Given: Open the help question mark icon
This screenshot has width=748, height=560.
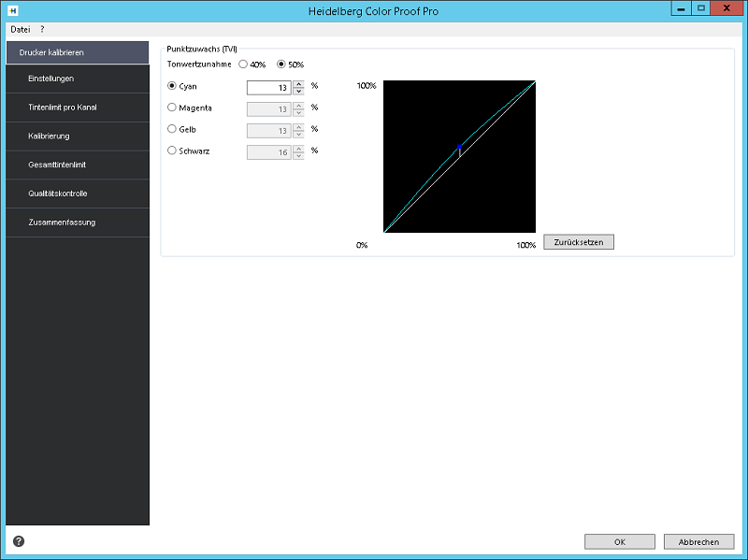Looking at the screenshot, I should coord(19,541).
